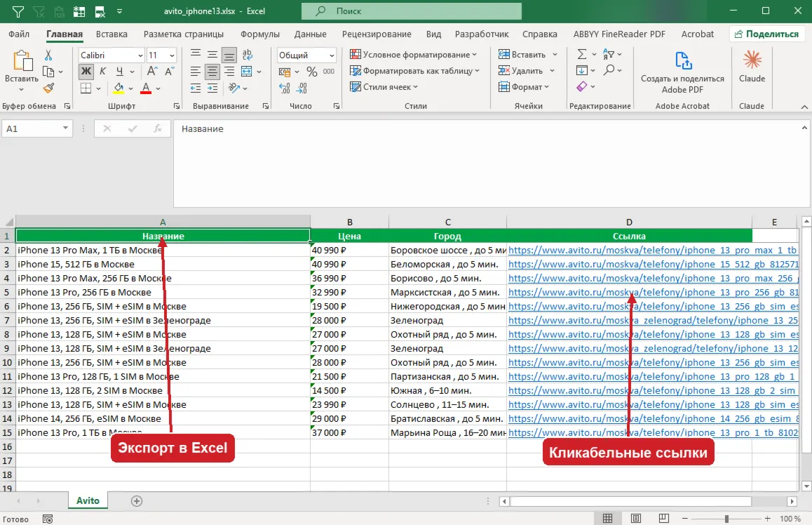Open the 'Файл' tab

tap(19, 34)
